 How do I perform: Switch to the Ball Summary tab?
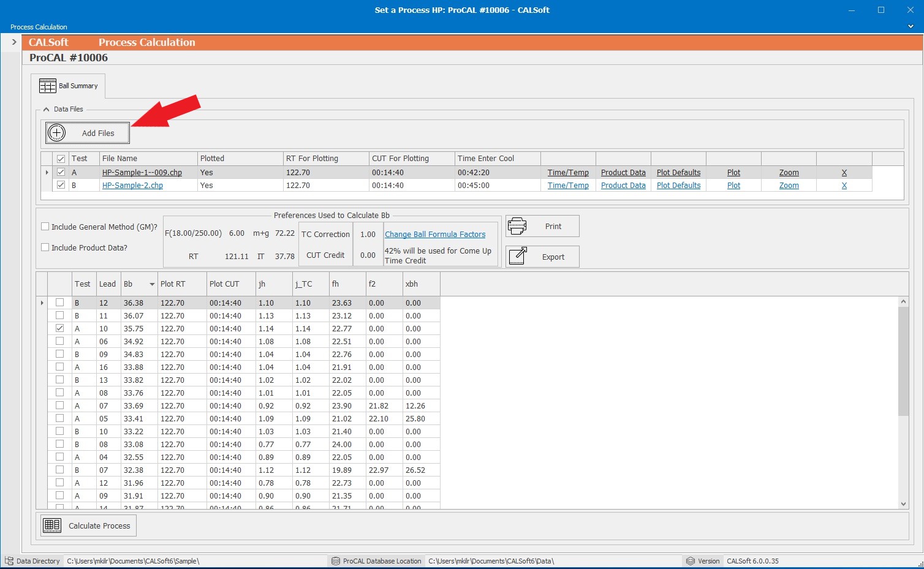point(68,86)
